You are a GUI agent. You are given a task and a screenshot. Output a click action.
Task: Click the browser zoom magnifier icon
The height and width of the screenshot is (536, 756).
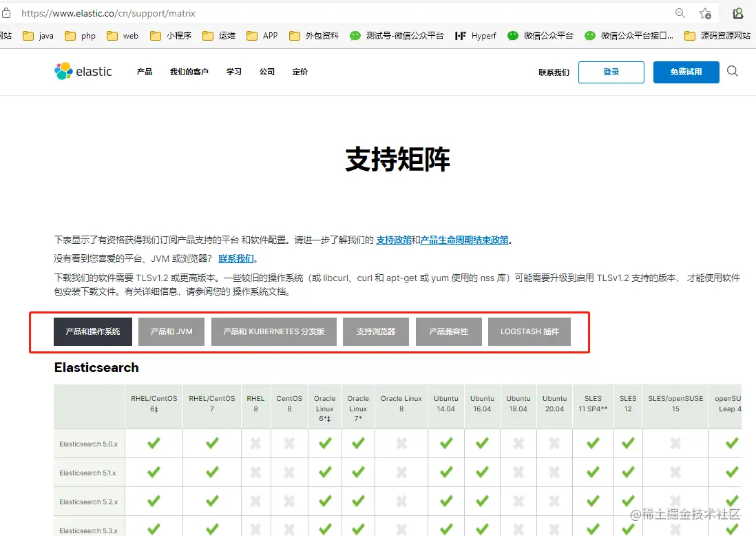click(680, 13)
